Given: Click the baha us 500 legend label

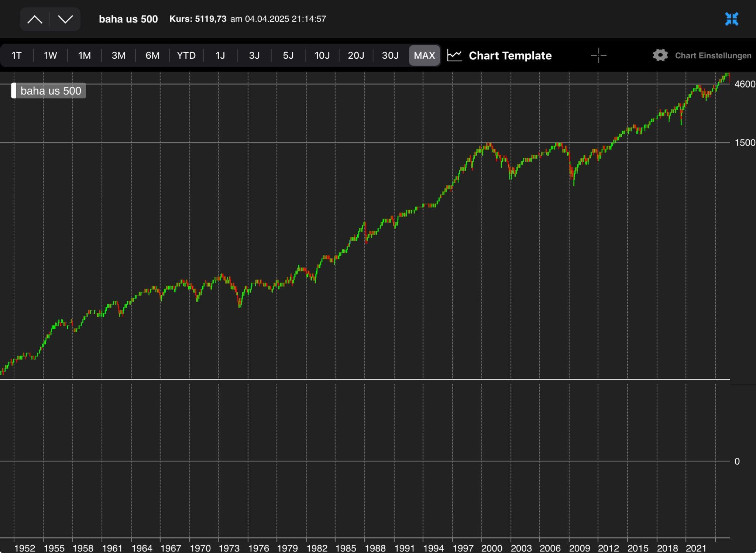Looking at the screenshot, I should 51,91.
